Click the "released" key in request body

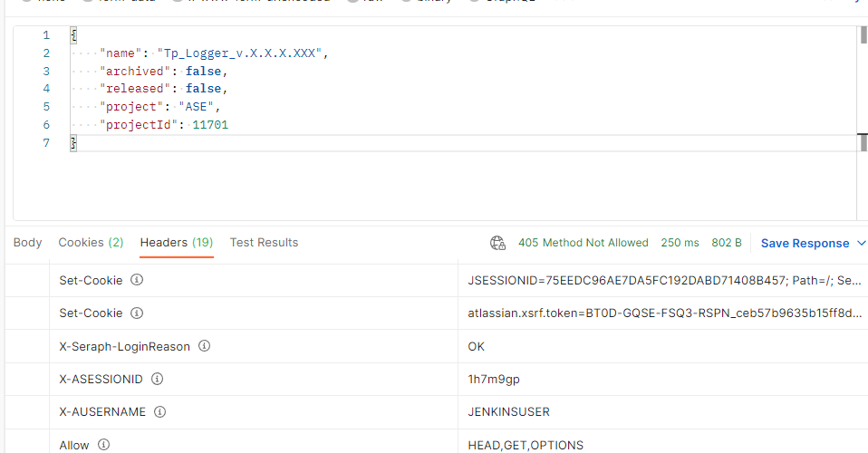click(135, 89)
